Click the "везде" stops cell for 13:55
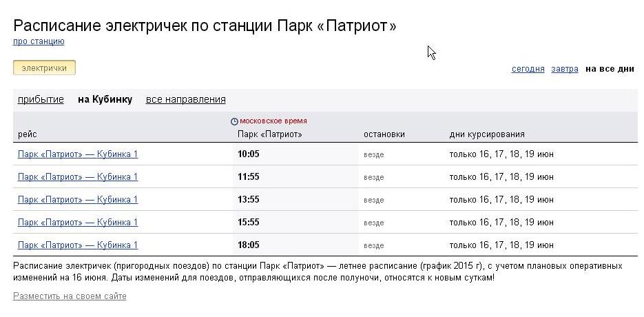 click(x=373, y=201)
